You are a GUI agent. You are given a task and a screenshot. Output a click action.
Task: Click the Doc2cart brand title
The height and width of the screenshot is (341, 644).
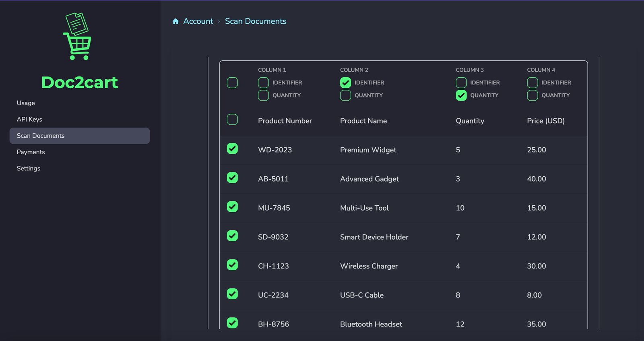pyautogui.click(x=80, y=83)
